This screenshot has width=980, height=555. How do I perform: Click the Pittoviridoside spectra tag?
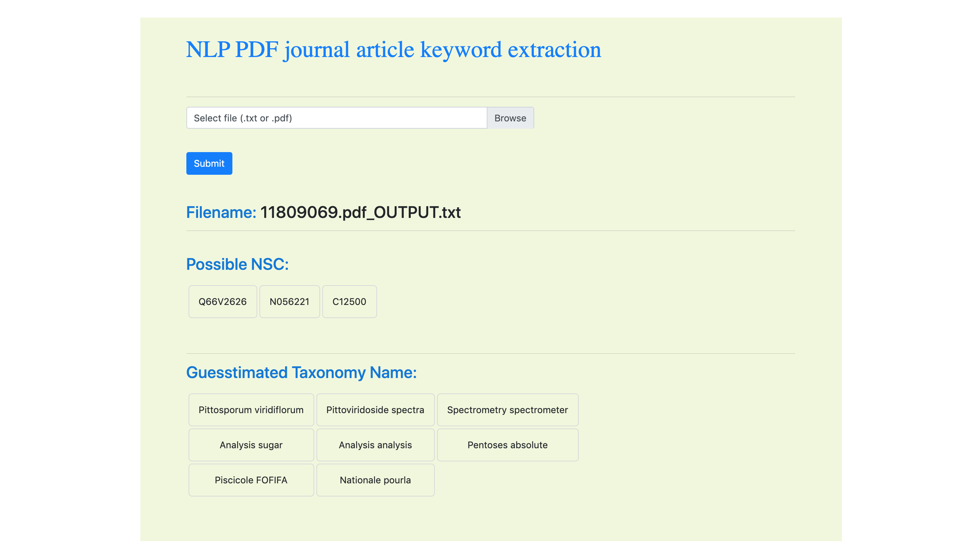[375, 410]
